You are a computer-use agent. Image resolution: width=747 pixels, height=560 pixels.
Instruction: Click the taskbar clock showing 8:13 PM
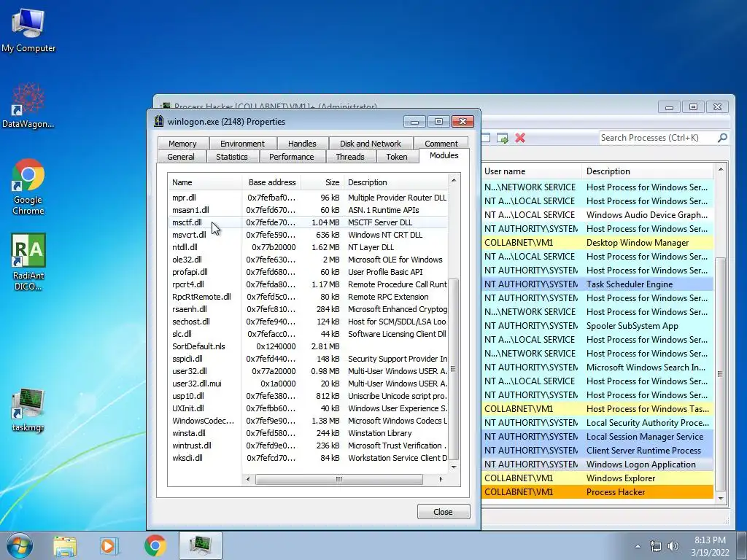tap(710, 546)
